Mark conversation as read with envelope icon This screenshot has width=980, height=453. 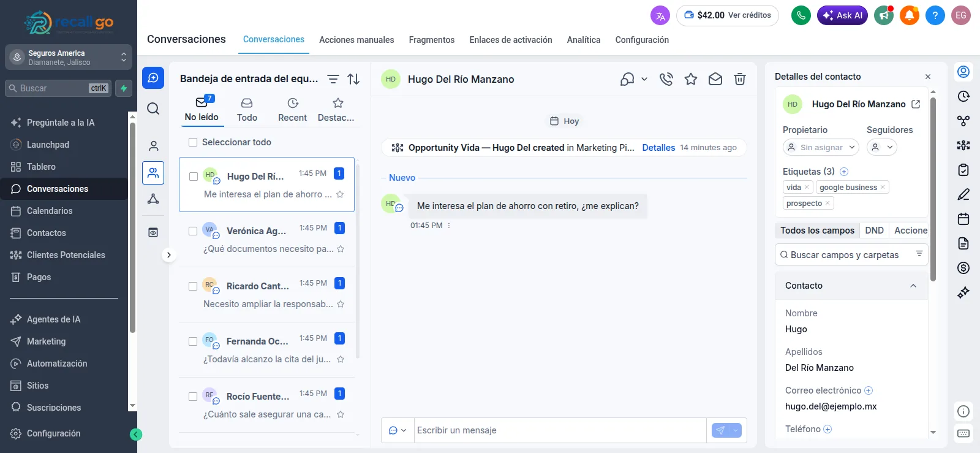point(715,79)
